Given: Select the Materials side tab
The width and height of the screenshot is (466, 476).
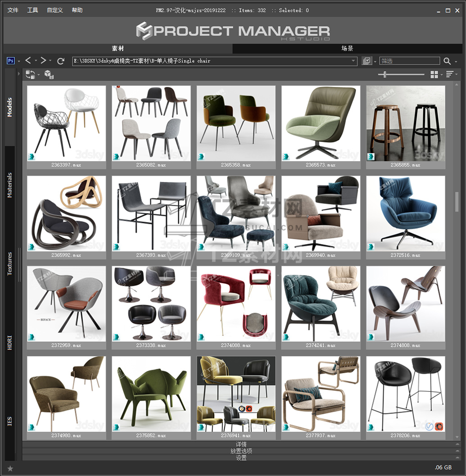Looking at the screenshot, I should click(10, 185).
